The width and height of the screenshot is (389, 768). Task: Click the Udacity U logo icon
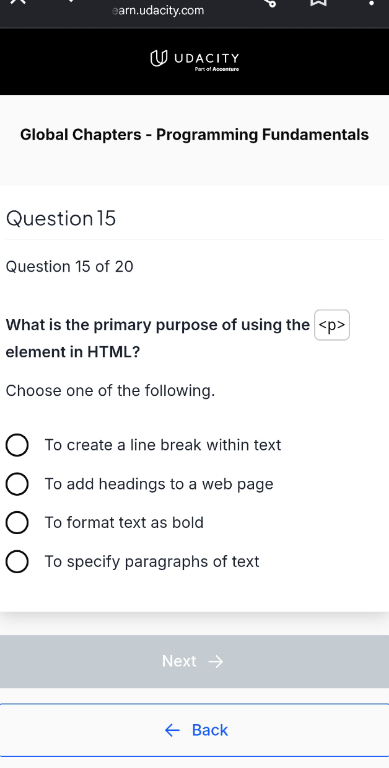point(156,59)
